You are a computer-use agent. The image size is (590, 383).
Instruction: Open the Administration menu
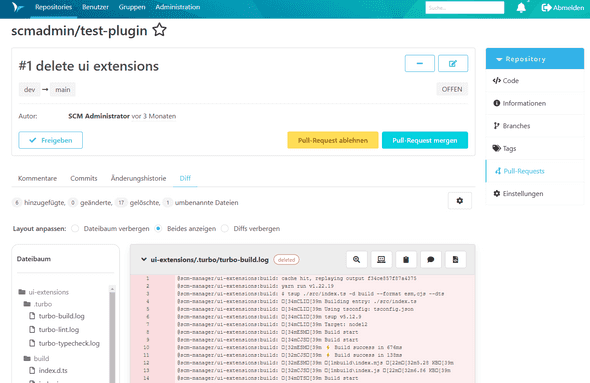(178, 7)
